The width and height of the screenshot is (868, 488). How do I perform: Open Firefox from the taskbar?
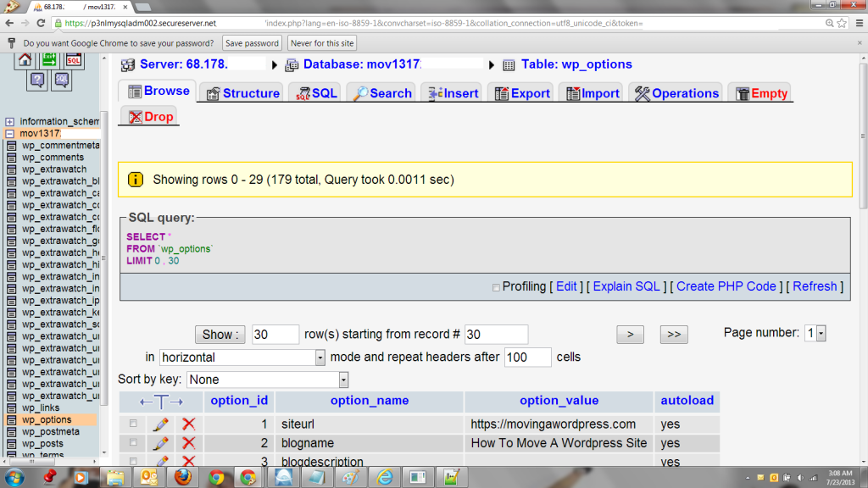tap(183, 477)
